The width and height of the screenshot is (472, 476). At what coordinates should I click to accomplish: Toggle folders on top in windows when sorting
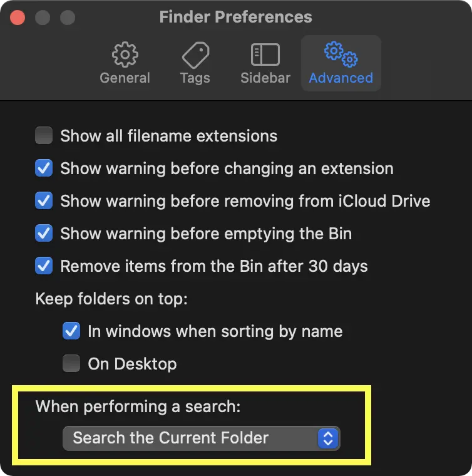click(x=71, y=331)
